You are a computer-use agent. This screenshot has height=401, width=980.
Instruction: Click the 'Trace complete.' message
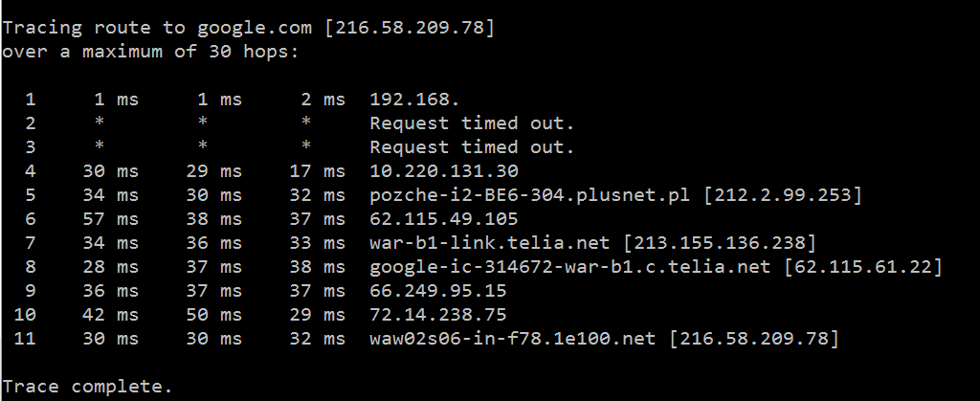tap(87, 386)
